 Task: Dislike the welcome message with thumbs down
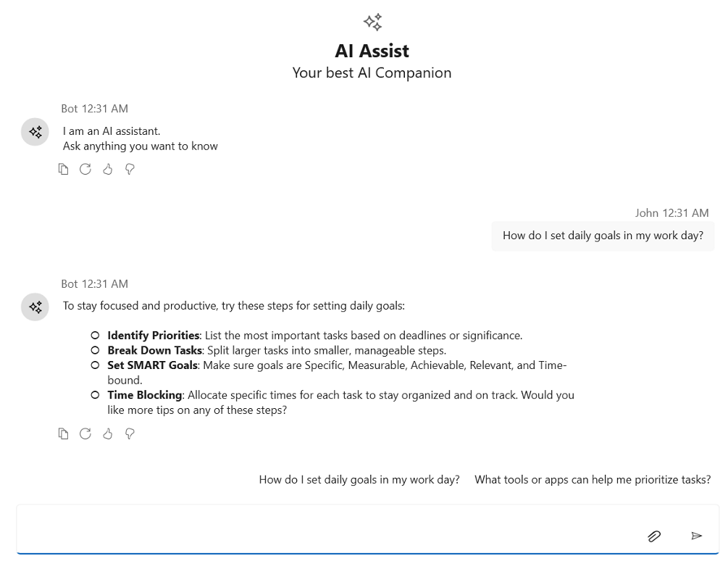tap(130, 169)
